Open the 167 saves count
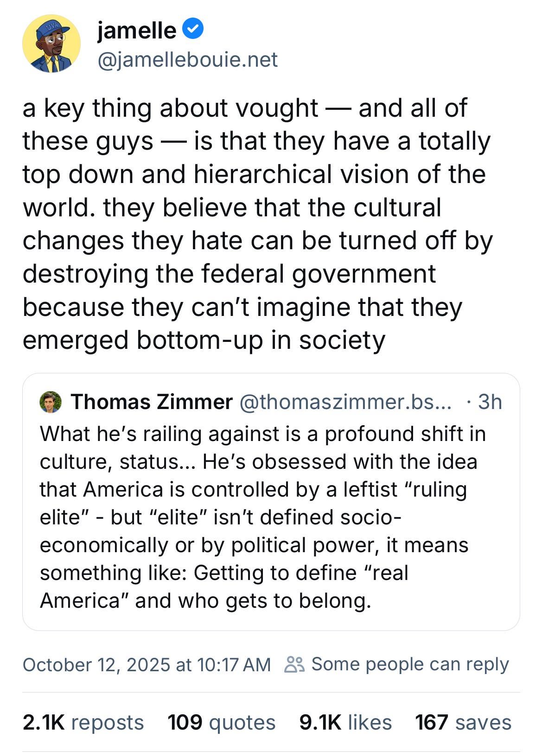 pos(463,722)
